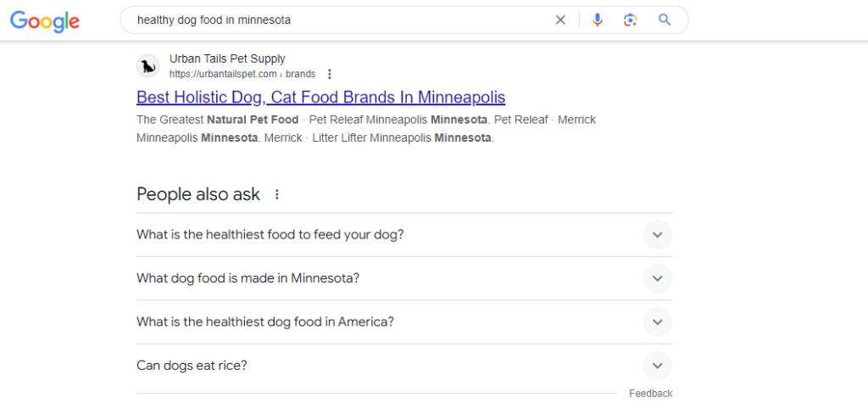
Task: Open the three-dot menu beside urbantailspet.com
Action: (330, 75)
